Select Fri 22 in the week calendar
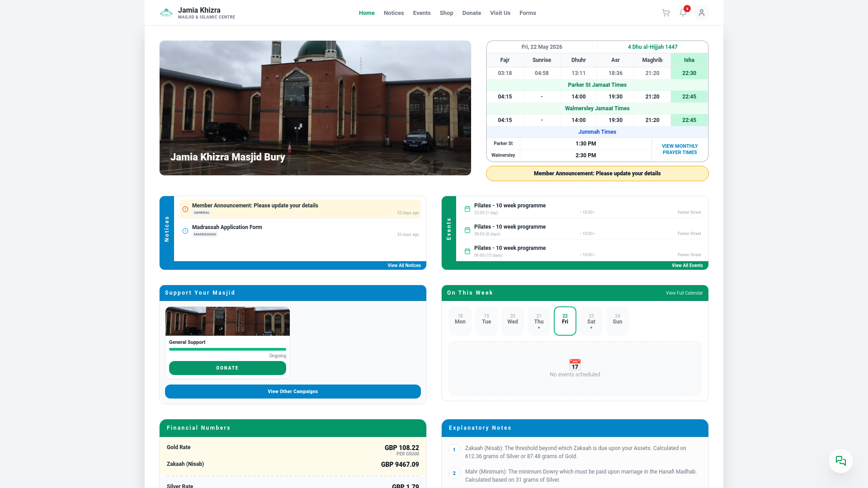This screenshot has width=868, height=488. pos(565,321)
